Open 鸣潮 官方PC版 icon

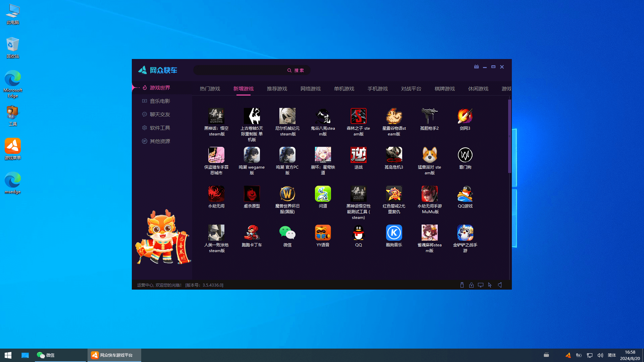[x=287, y=155]
